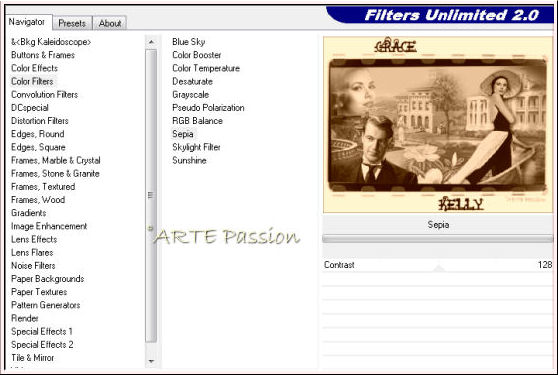Select the Tile & Mirror category

pos(33,358)
